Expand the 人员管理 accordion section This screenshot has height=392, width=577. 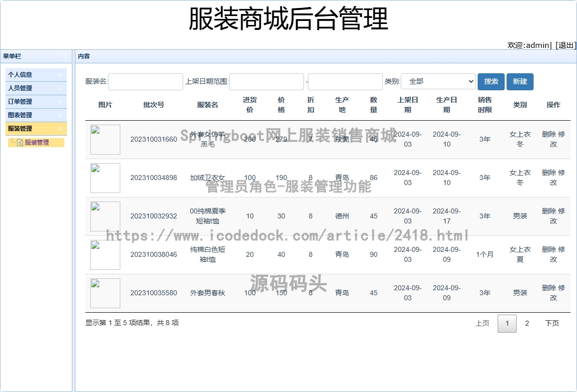pyautogui.click(x=36, y=88)
